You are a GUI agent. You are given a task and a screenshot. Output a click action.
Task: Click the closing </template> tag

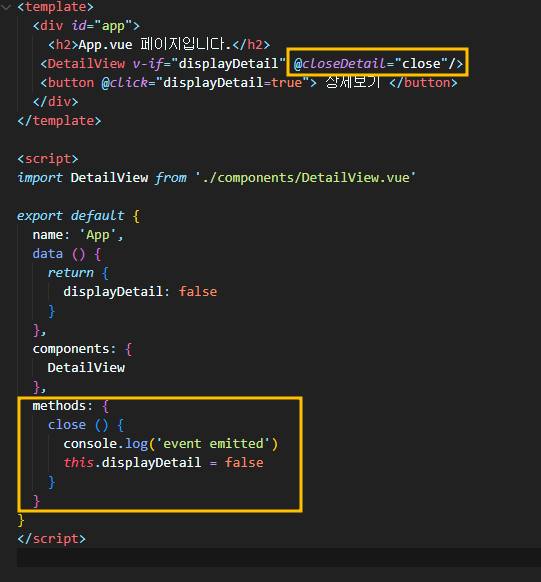[59, 121]
